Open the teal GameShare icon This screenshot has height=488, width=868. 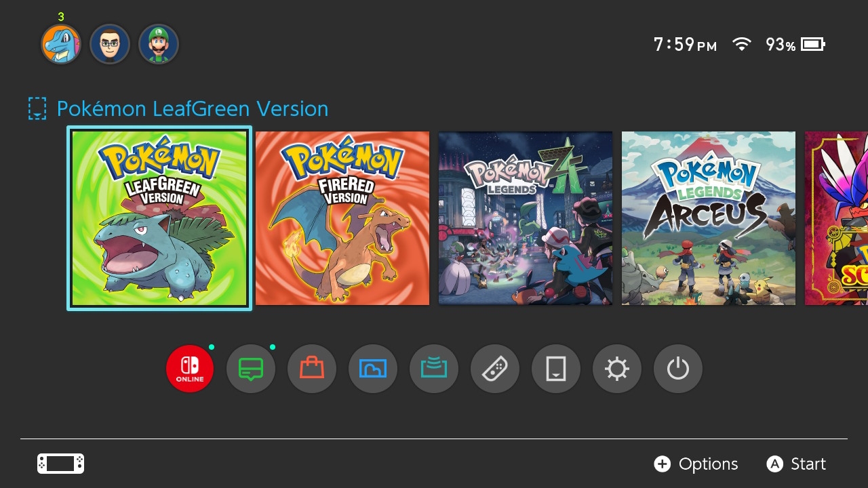tap(434, 369)
